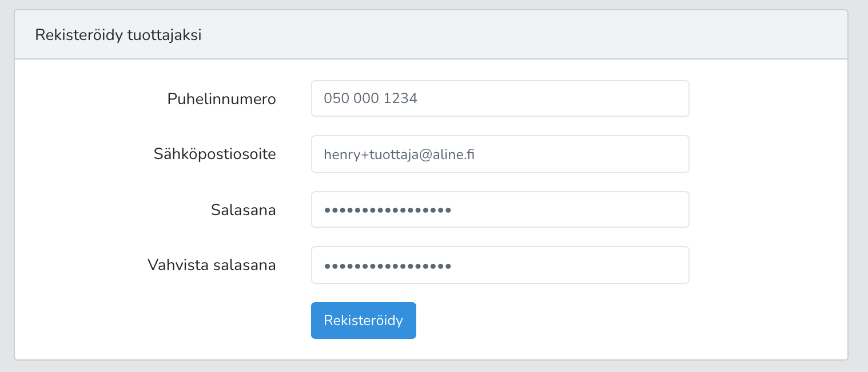The image size is (868, 372).
Task: Click the 050 000 1234 placeholder text
Action: (x=371, y=98)
